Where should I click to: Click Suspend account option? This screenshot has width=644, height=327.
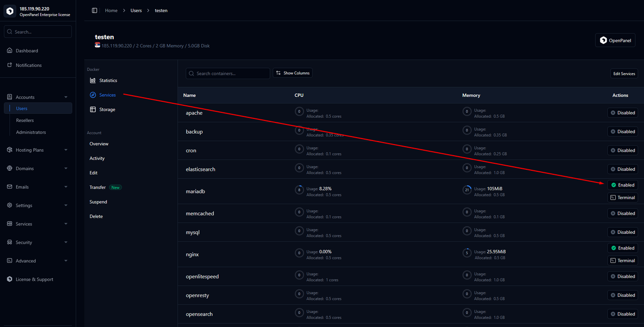pyautogui.click(x=98, y=202)
